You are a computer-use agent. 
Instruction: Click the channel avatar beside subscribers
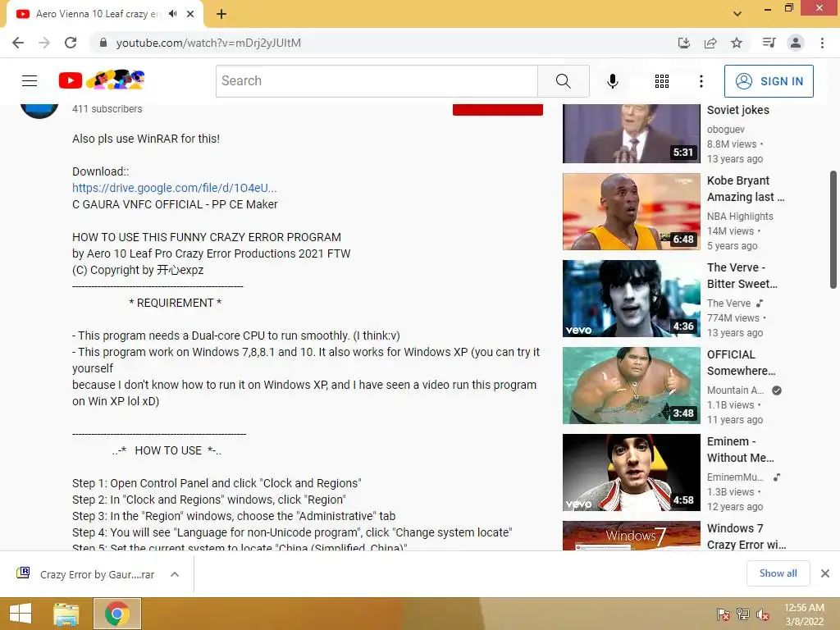39,111
